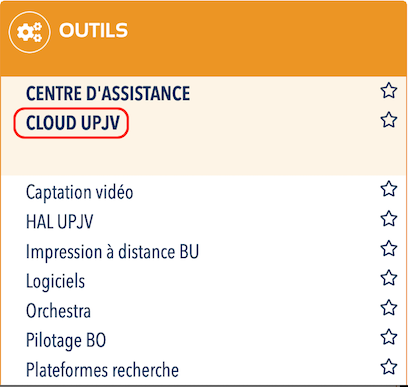The width and height of the screenshot is (408, 387).
Task: Toggle the star next to CLOUD UPJV
Action: 389,120
